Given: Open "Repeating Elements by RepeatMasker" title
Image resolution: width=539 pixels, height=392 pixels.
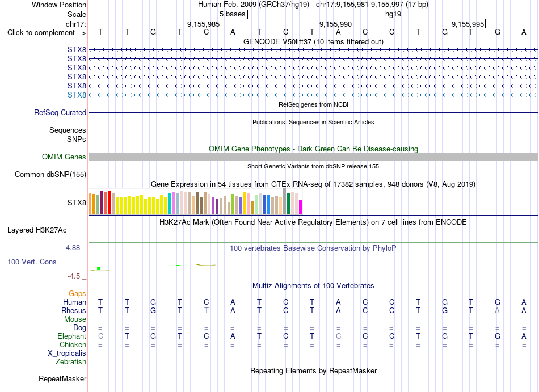Looking at the screenshot, I should tap(313, 370).
